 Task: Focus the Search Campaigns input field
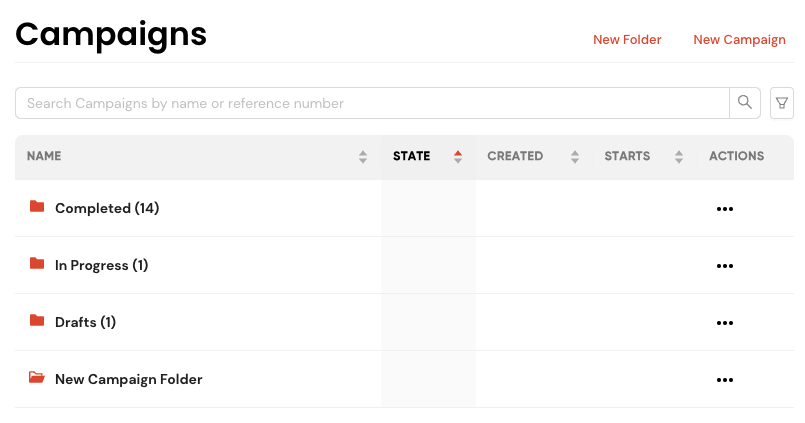(x=372, y=103)
